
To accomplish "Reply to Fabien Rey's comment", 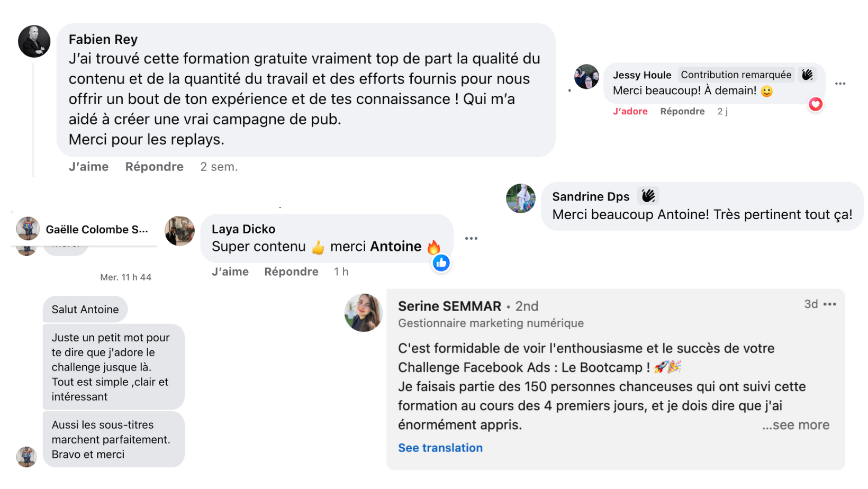I will (154, 167).
